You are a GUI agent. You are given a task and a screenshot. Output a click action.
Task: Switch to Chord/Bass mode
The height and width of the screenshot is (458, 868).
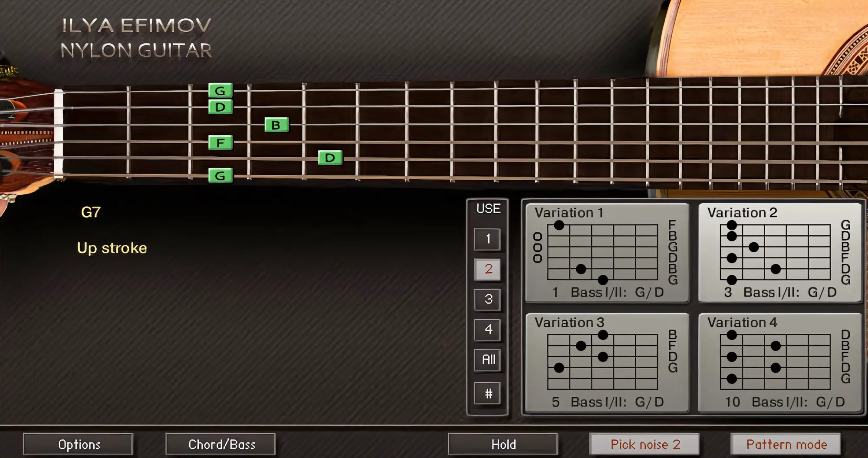[x=221, y=444]
